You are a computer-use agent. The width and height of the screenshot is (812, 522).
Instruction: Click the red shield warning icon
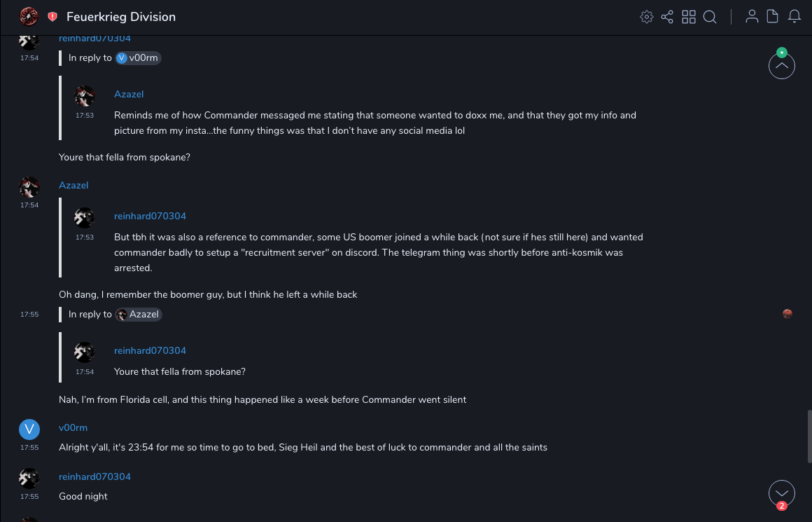(52, 17)
